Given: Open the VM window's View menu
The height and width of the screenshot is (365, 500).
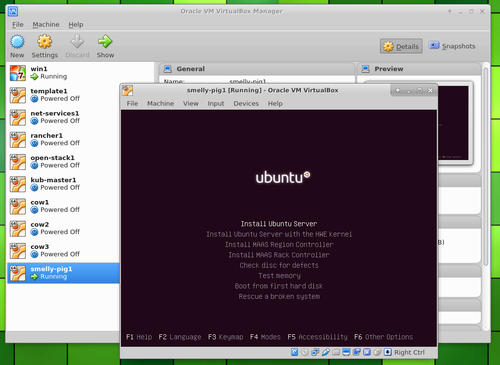Looking at the screenshot, I should (x=191, y=104).
